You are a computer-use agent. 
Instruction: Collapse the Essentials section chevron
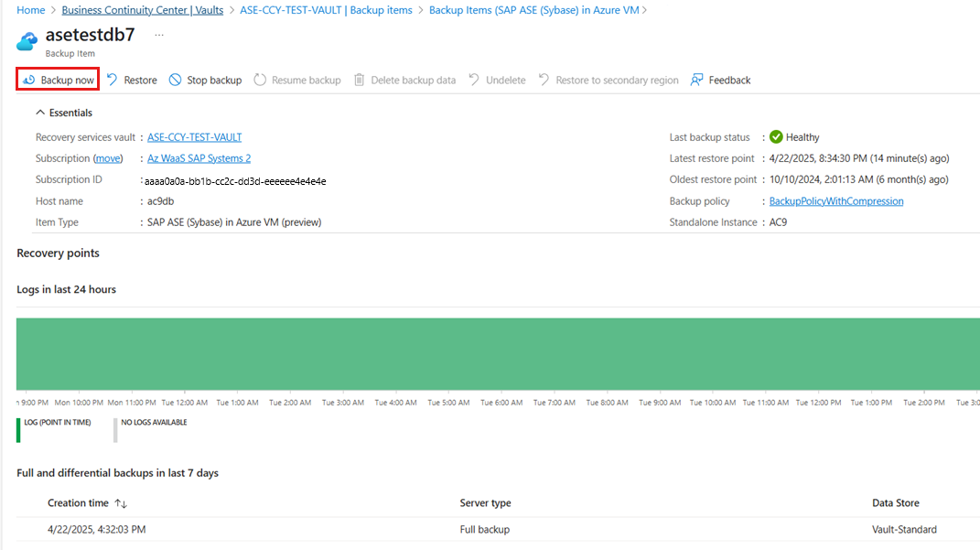(40, 113)
